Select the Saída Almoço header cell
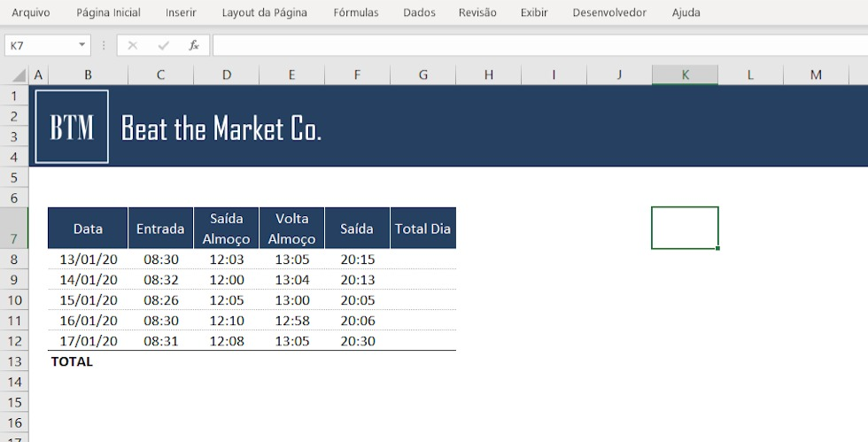Viewport: 868px width, 442px height. tap(226, 229)
